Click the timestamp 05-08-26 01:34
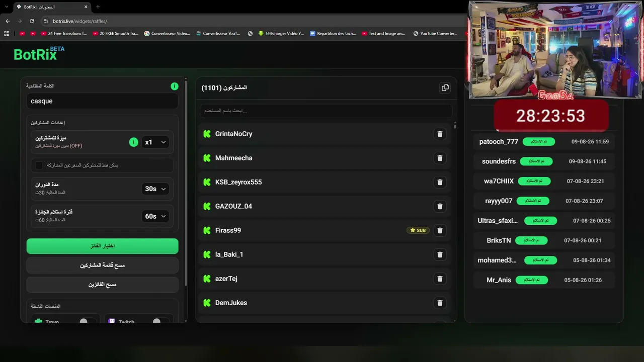Image resolution: width=644 pixels, height=362 pixels. [x=592, y=260]
